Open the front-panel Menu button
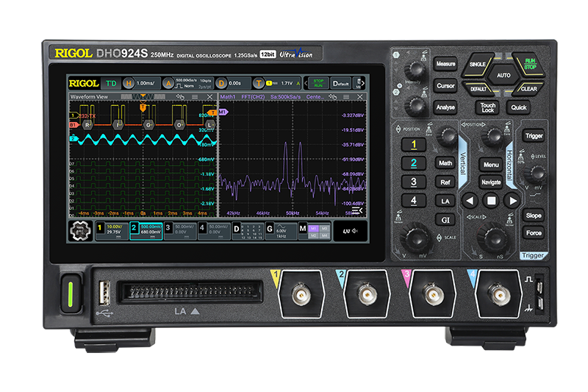 point(491,165)
